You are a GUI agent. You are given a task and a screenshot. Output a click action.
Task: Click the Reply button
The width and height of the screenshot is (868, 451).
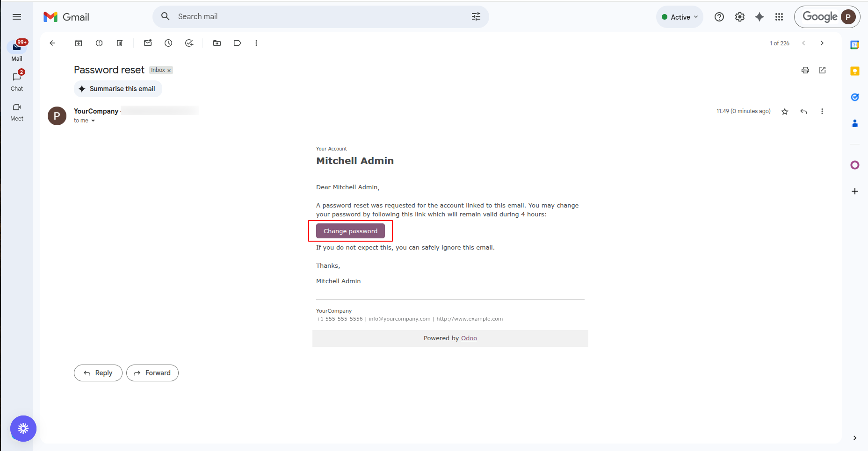point(98,373)
